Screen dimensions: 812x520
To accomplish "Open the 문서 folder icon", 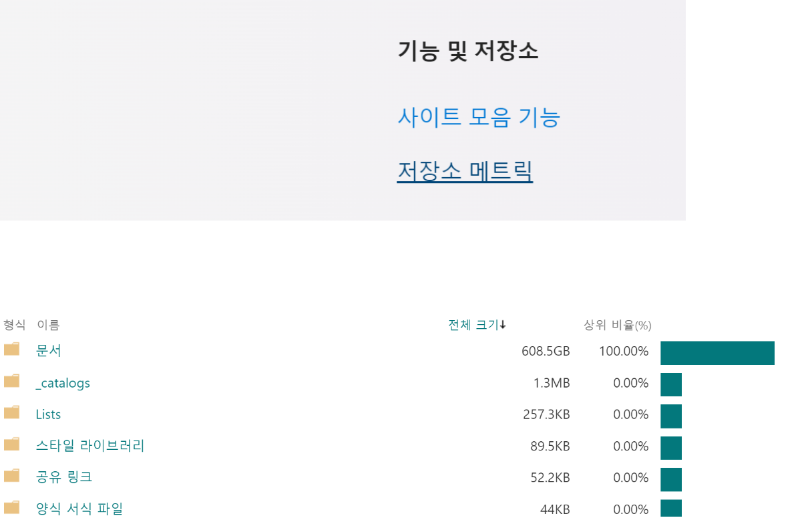I will tap(11, 348).
